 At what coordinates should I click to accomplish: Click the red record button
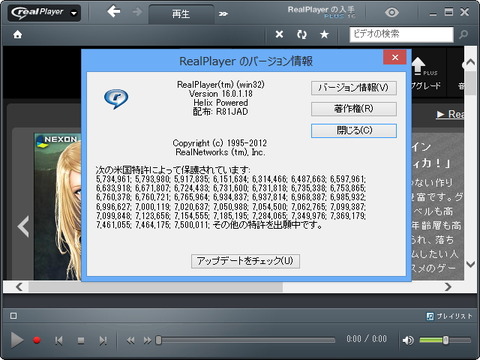pos(37,340)
